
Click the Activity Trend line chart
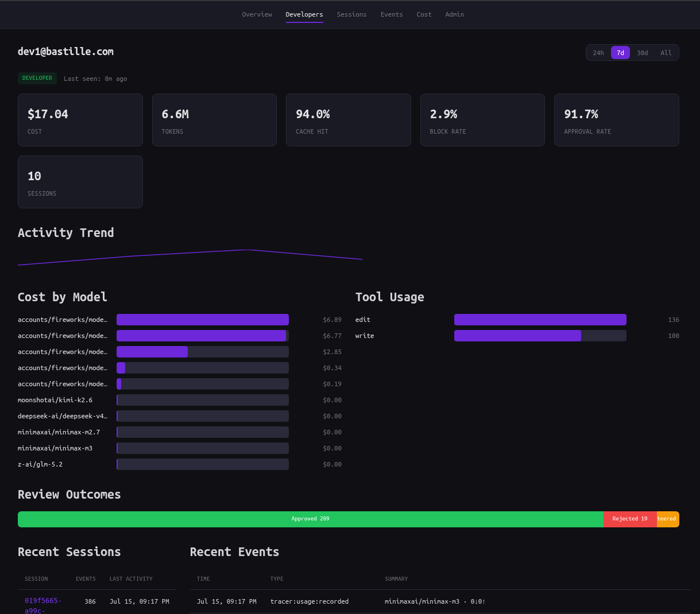click(190, 257)
